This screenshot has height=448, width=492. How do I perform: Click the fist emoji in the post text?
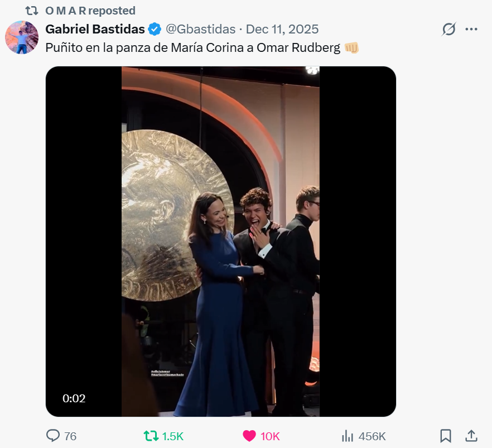tap(351, 48)
